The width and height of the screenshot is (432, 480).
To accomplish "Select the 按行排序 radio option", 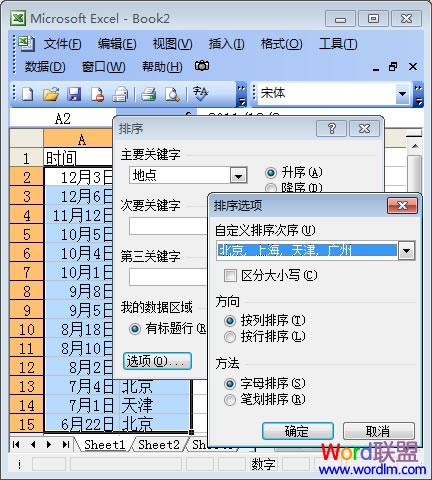I will (230, 337).
